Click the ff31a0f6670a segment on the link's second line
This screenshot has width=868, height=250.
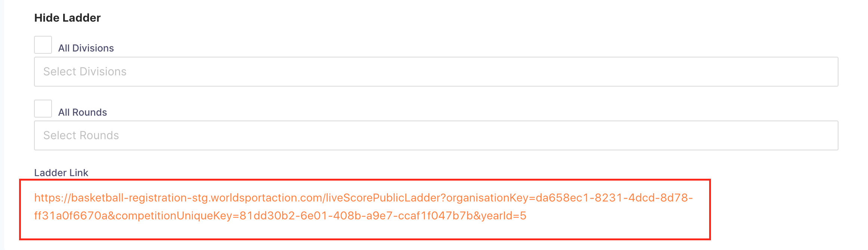click(71, 216)
